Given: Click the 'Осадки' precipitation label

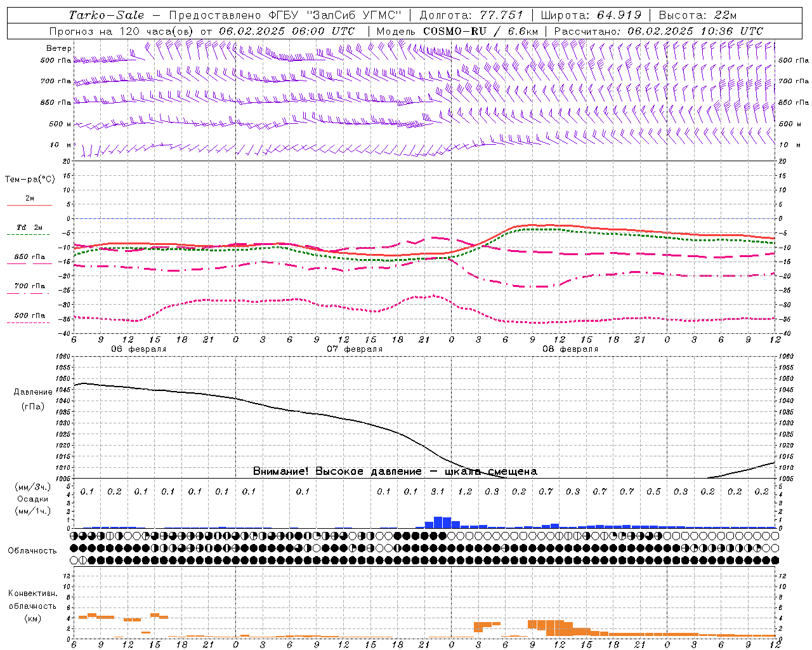Looking at the screenshot, I should [33, 499].
